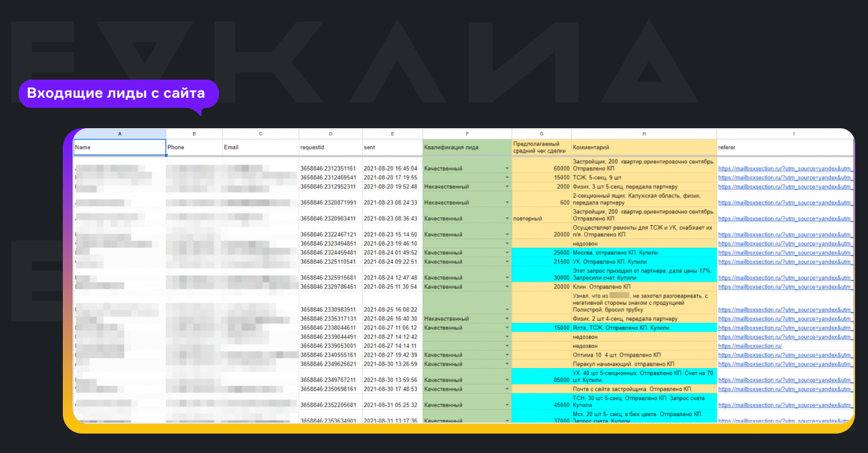Select requestid cell 3658846:2339053001
This screenshot has width=868, height=453.
pyautogui.click(x=330, y=346)
